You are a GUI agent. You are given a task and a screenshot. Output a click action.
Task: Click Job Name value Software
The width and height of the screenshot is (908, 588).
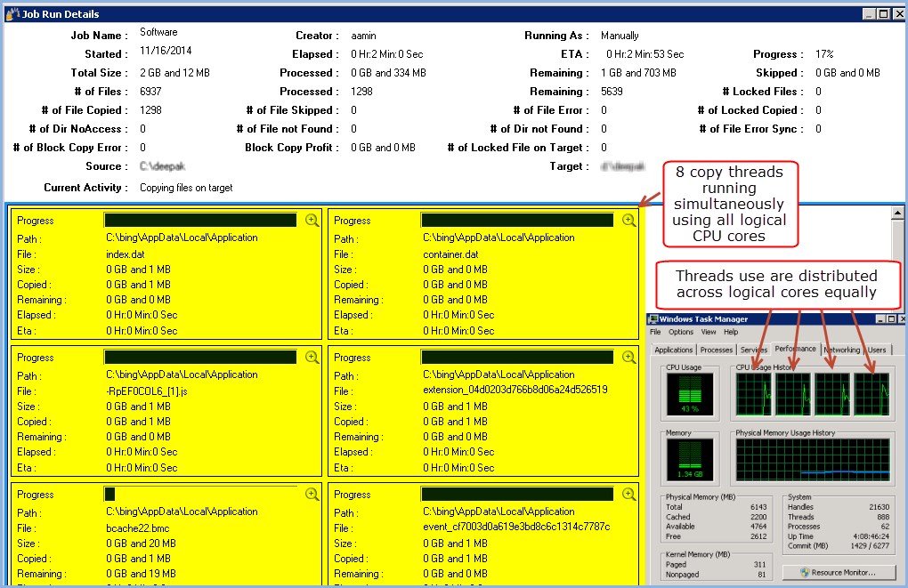coord(158,32)
